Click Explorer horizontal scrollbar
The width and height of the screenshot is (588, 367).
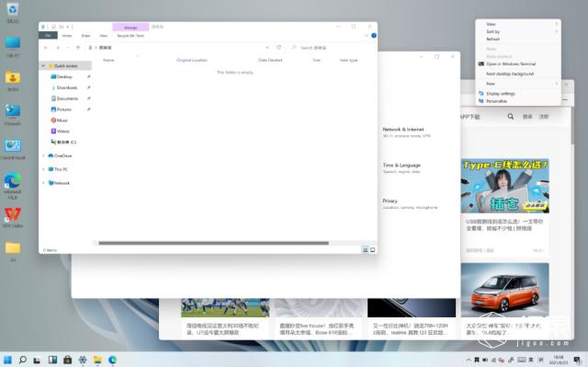(x=213, y=243)
